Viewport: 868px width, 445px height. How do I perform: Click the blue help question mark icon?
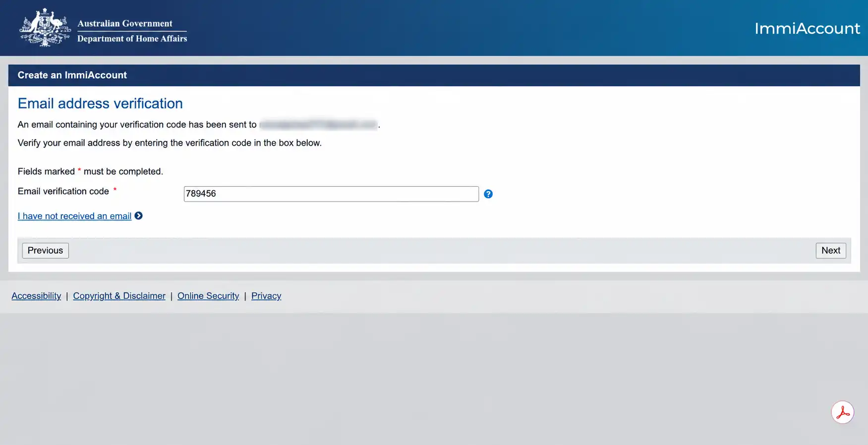tap(488, 194)
